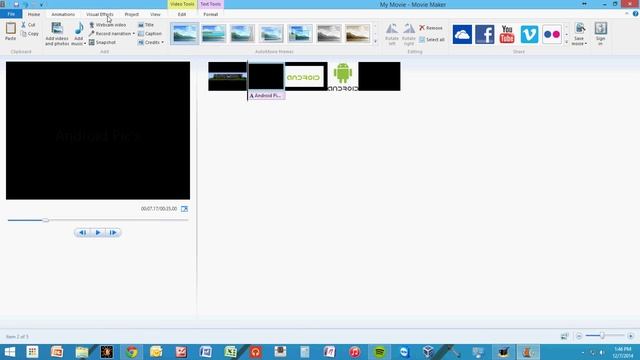Click the Add music note icon

(79, 29)
